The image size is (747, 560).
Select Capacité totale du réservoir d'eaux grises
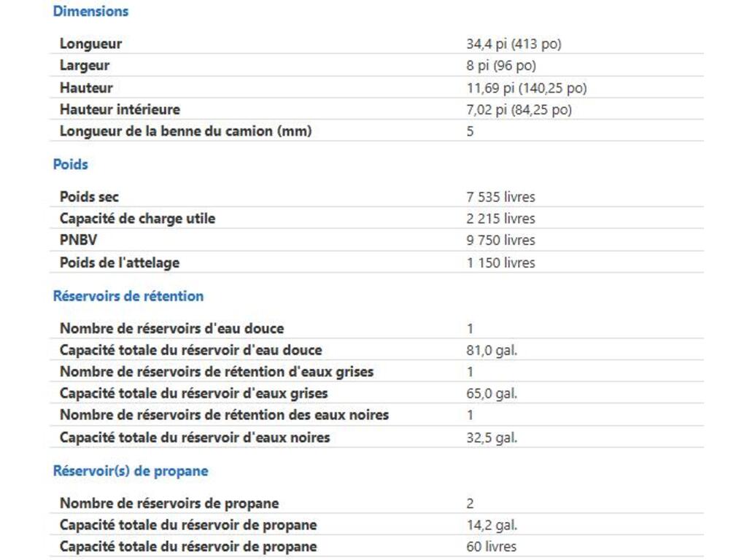pyautogui.click(x=193, y=394)
